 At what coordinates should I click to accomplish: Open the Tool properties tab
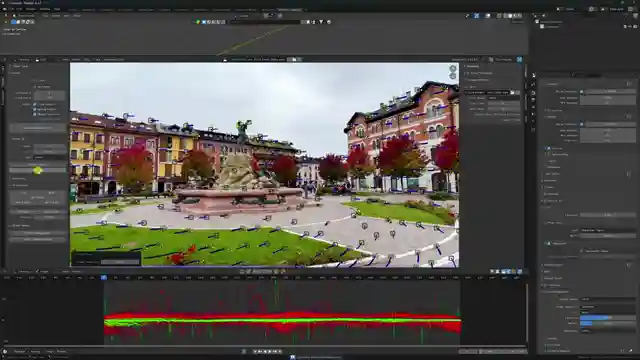tap(533, 76)
